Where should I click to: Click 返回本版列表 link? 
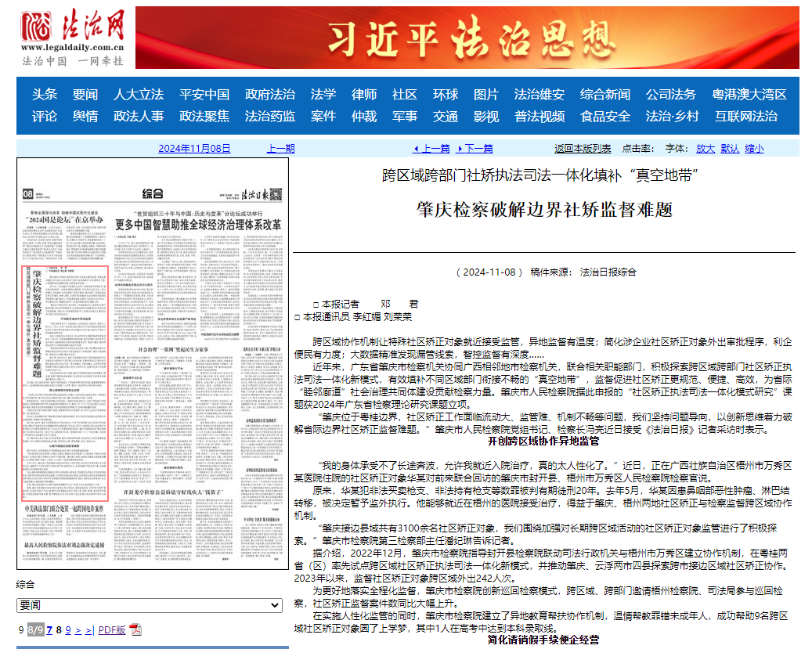[583, 148]
